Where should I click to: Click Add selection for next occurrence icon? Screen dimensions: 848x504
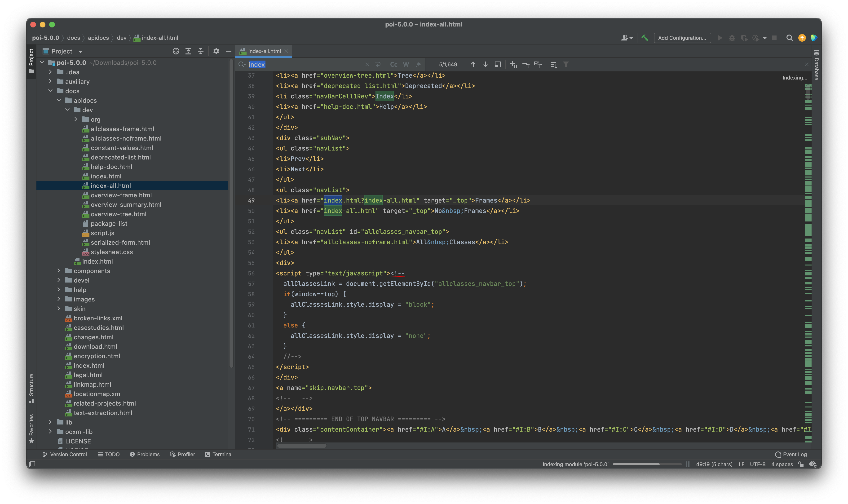[513, 65]
